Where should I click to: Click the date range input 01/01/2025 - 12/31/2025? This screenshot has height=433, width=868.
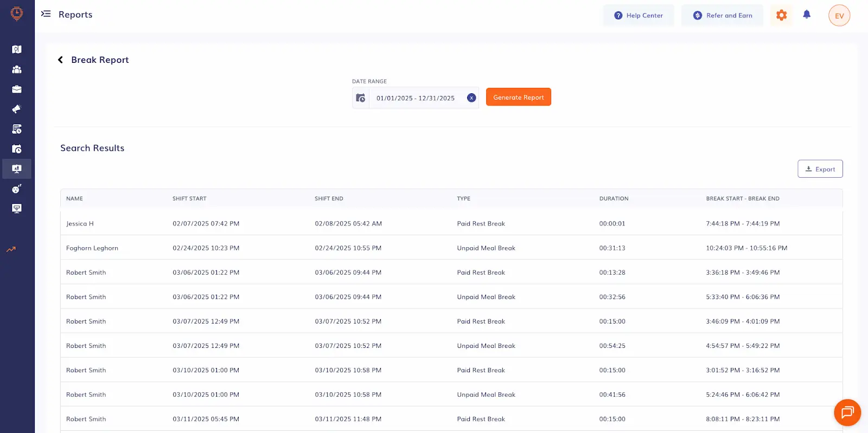click(x=416, y=98)
